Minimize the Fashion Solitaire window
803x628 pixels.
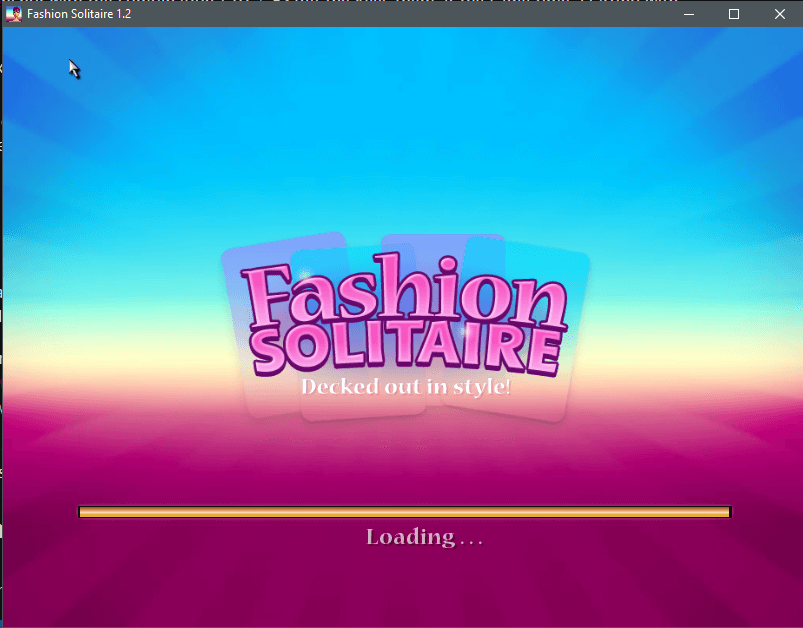click(689, 14)
